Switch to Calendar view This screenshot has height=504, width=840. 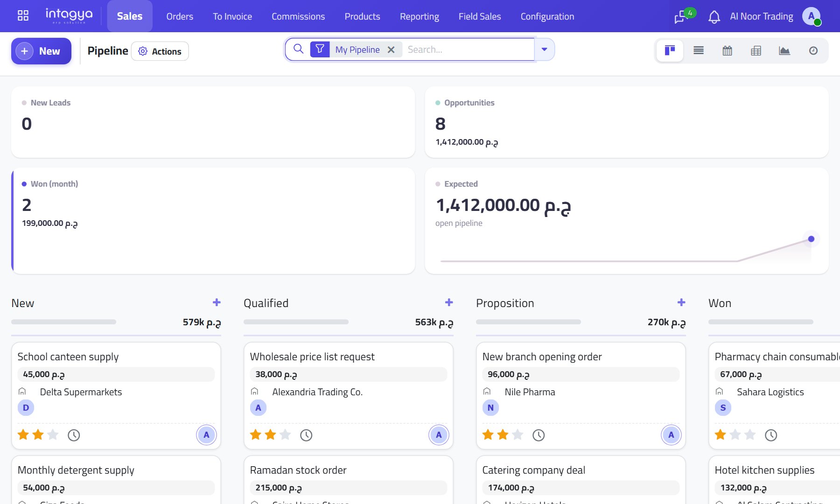click(x=727, y=50)
